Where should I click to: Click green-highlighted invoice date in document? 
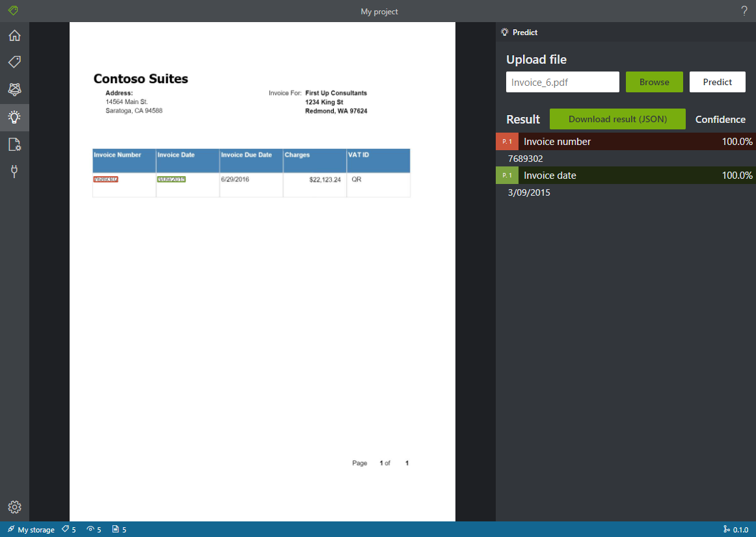tap(171, 179)
